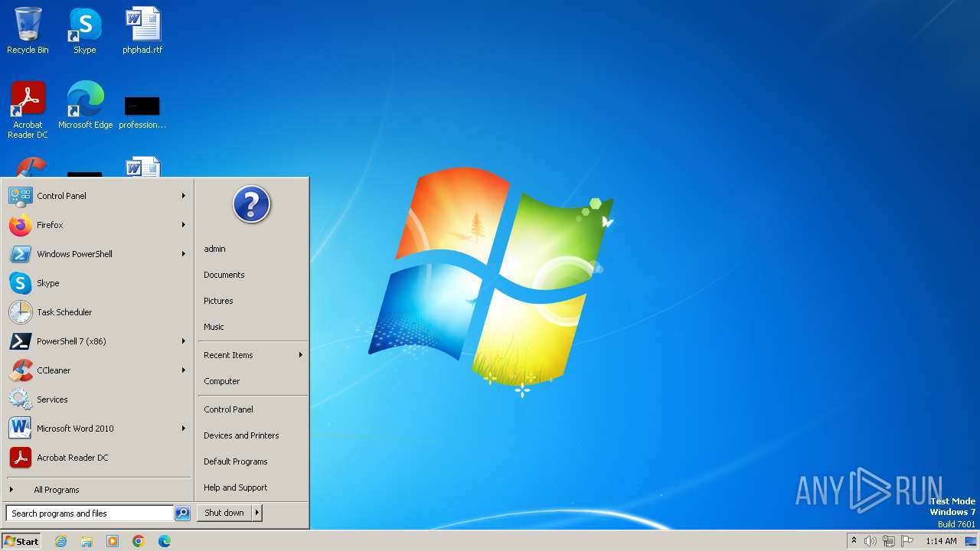The height and width of the screenshot is (551, 980).
Task: Launch Microsoft Word 2010 icon
Action: (x=20, y=429)
